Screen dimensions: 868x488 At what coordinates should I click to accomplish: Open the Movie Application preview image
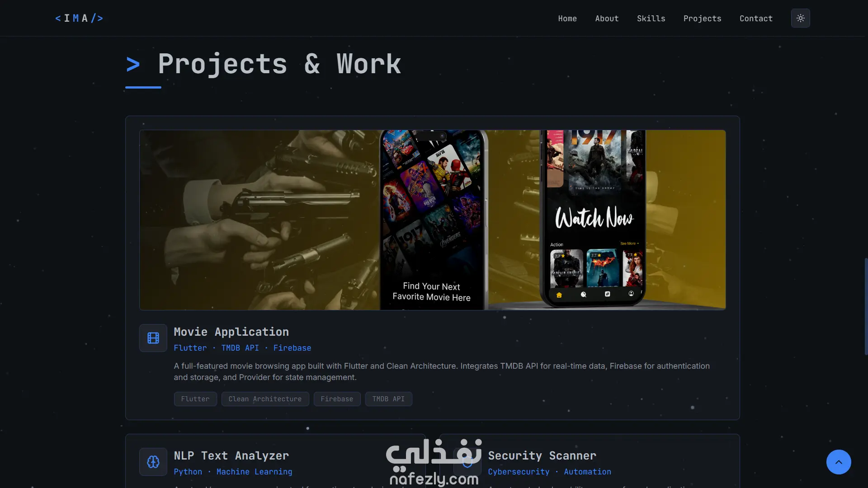433,220
